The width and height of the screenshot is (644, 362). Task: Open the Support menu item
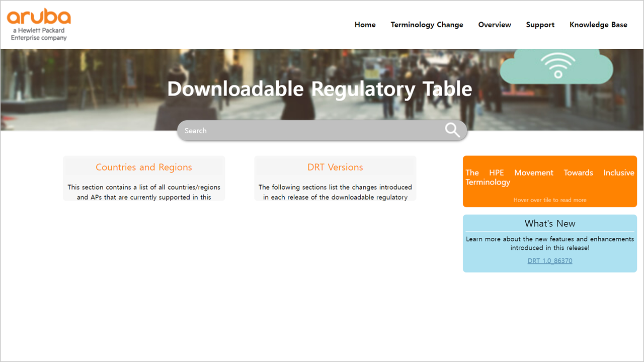tap(540, 25)
